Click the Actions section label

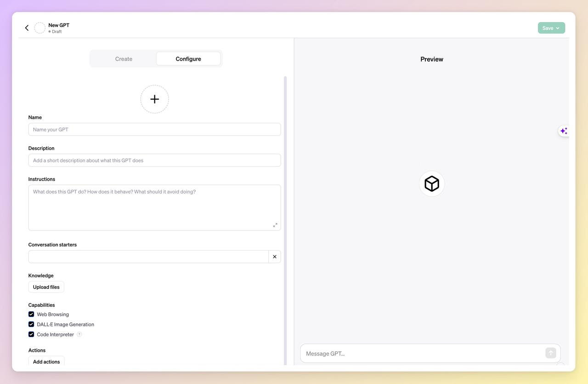[x=37, y=350]
